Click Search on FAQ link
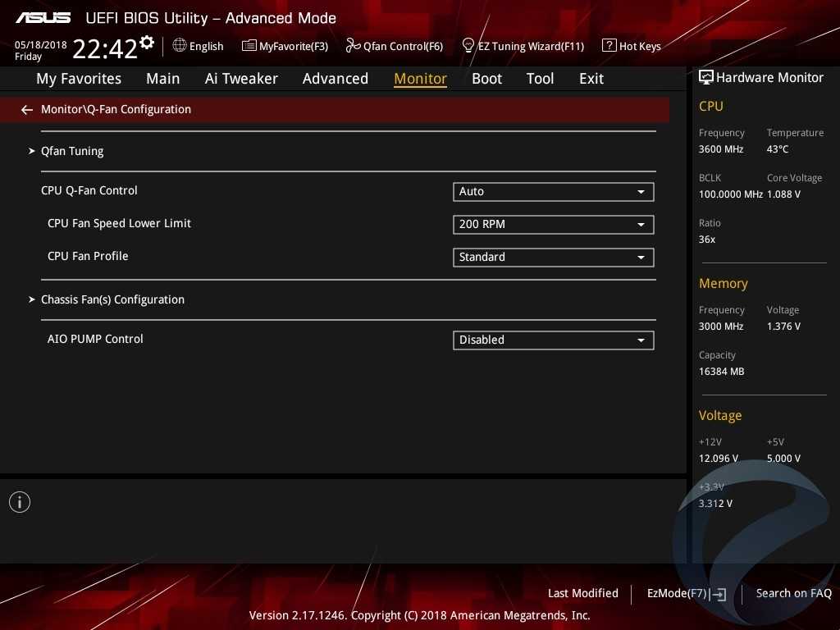The height and width of the screenshot is (630, 840). pyautogui.click(x=793, y=594)
